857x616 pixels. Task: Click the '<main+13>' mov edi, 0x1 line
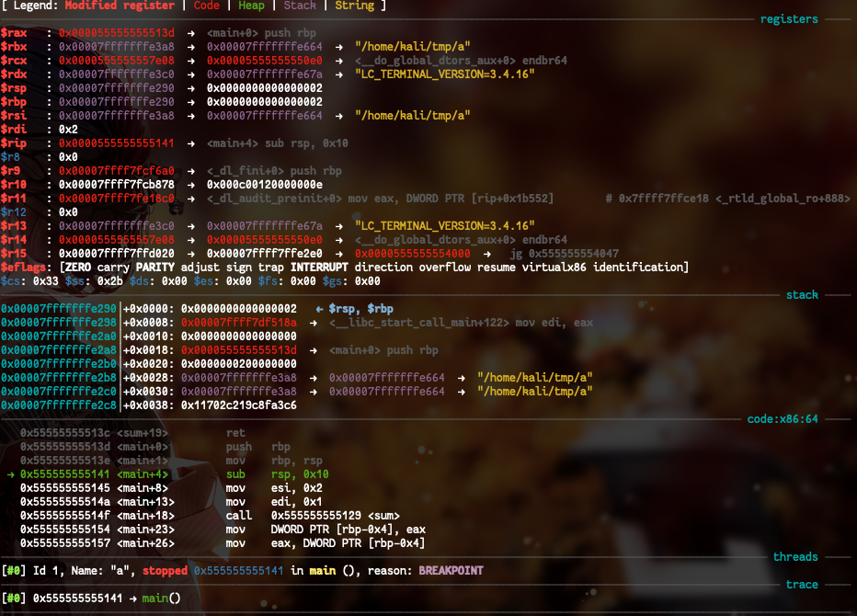tap(171, 502)
